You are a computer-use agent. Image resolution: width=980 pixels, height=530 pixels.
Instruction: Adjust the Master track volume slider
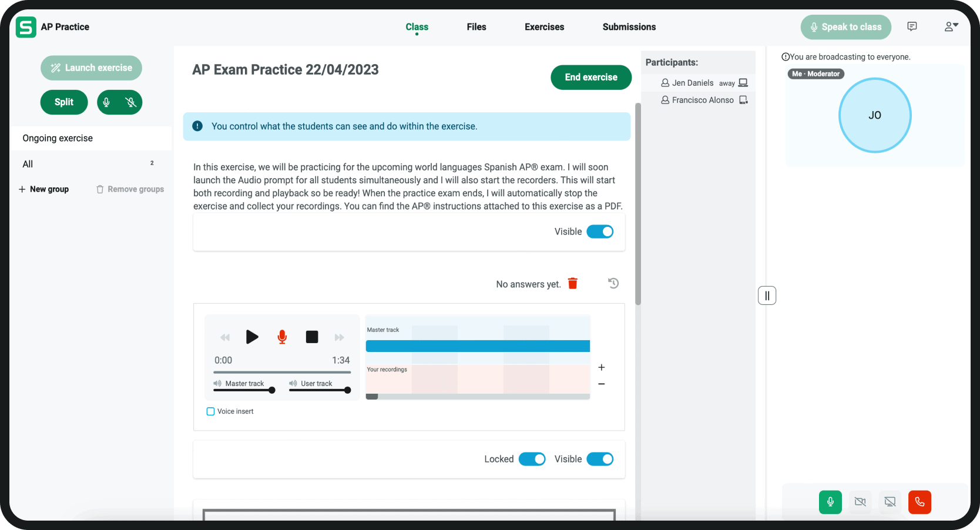click(271, 390)
